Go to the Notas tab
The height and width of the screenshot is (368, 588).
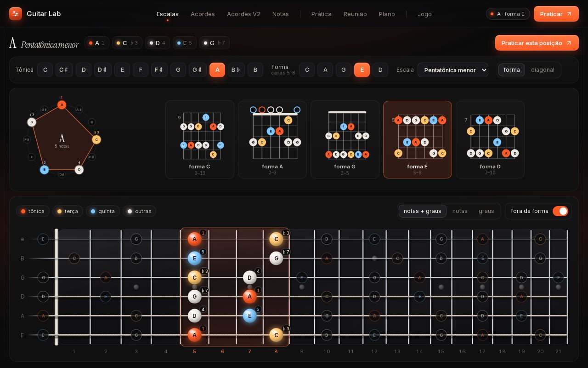coord(281,14)
